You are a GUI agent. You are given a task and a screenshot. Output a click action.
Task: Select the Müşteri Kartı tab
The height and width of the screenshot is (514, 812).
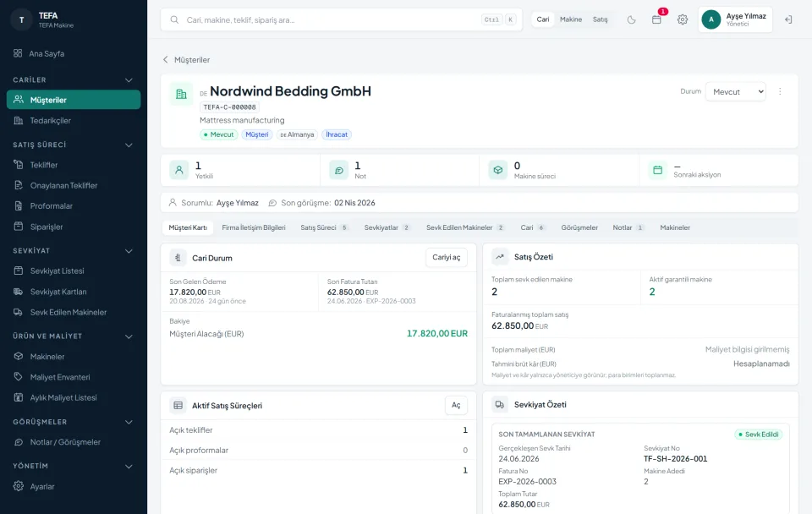coord(188,227)
